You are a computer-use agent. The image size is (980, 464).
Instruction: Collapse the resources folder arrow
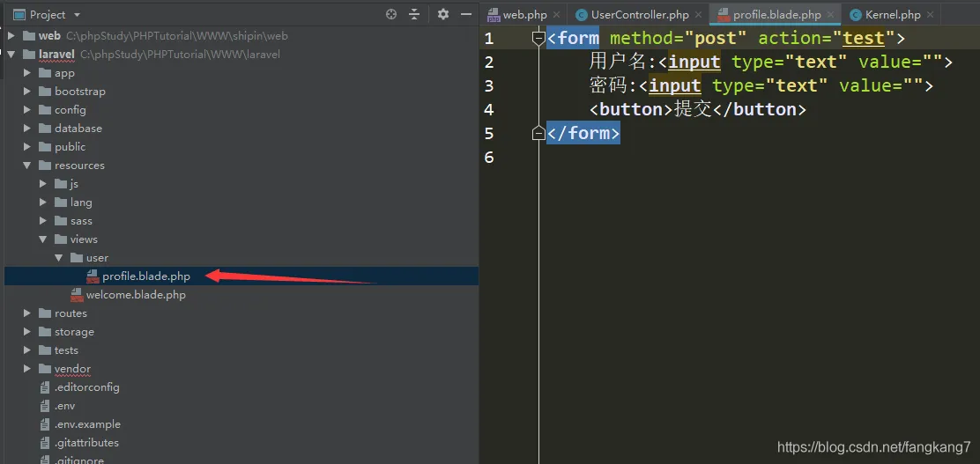click(26, 166)
